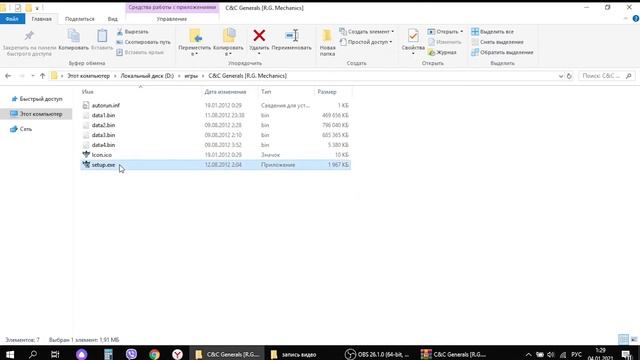Switch to the Поделиться ribbon tab
The width and height of the screenshot is (640, 360).
pyautogui.click(x=80, y=19)
